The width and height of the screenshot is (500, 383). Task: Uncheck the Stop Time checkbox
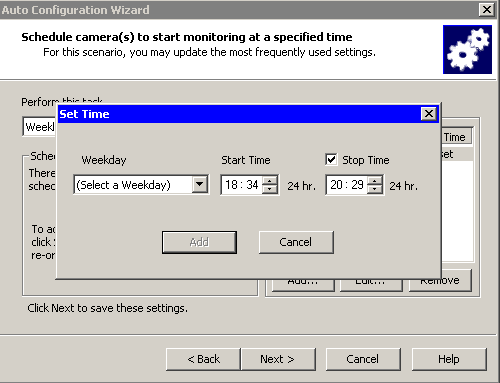coord(331,159)
